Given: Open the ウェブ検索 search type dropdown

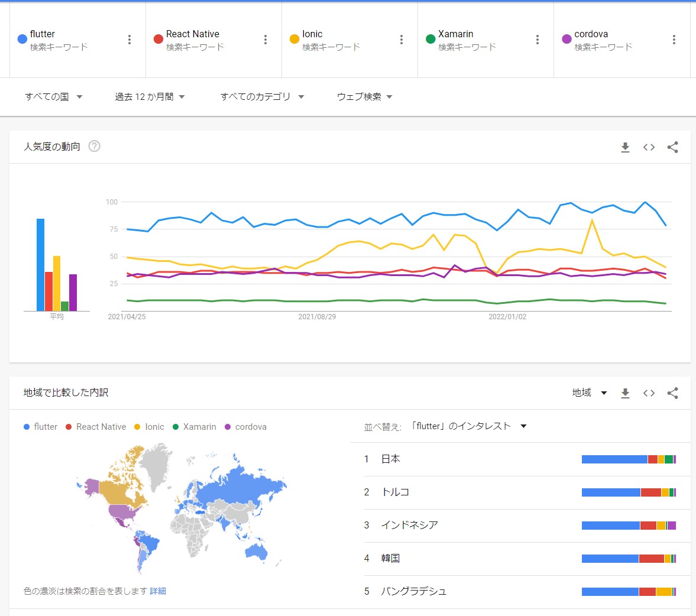Looking at the screenshot, I should tap(364, 97).
